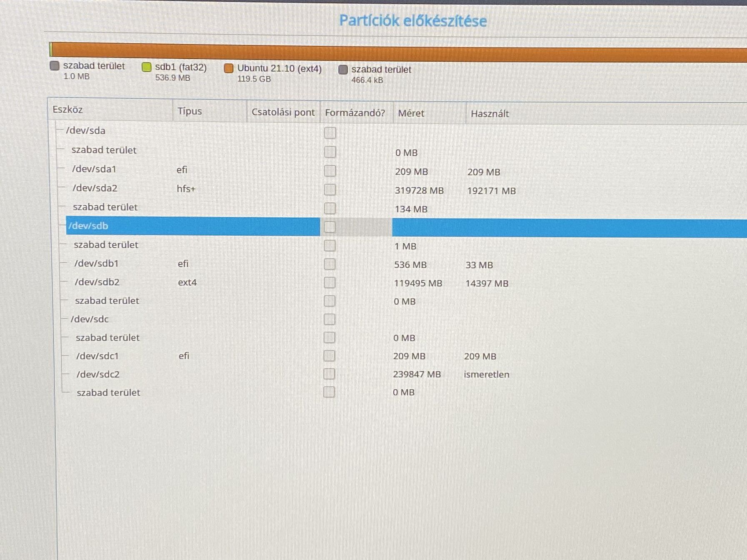This screenshot has width=747, height=560.
Task: Tick the format checkbox in /dev/sdb row
Action: (330, 227)
